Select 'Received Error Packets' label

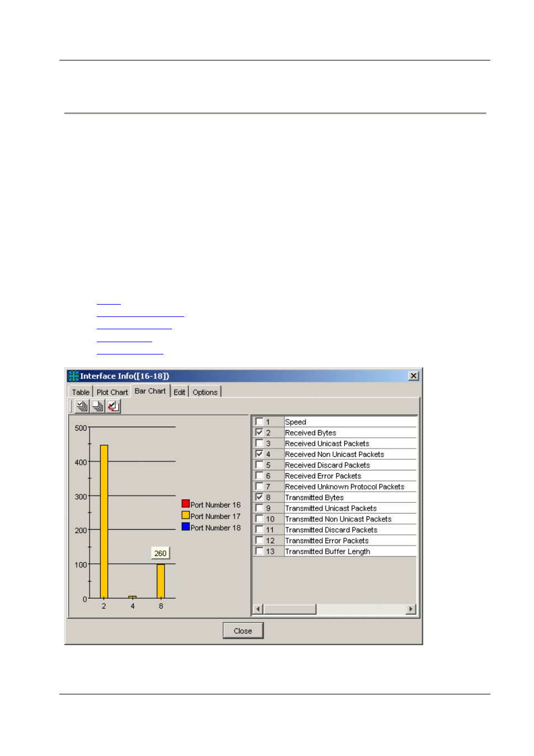pos(323,476)
